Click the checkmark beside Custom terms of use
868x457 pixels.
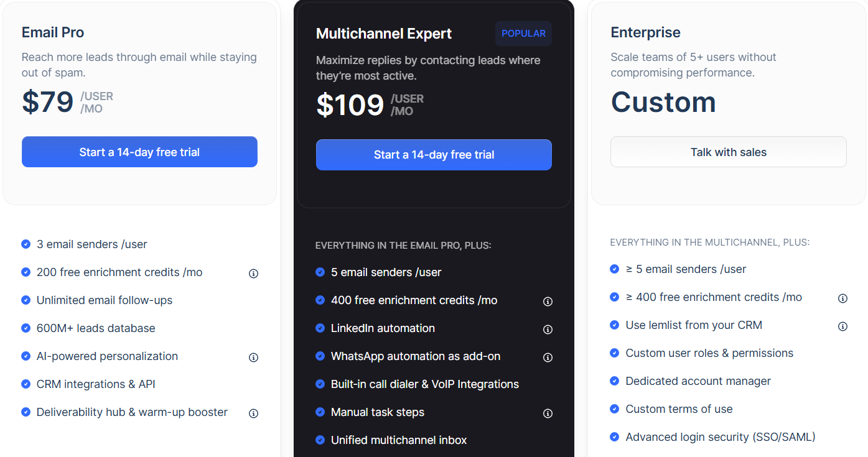coord(614,409)
